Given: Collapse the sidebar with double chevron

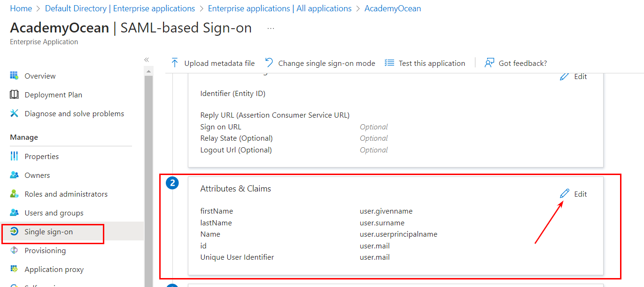Looking at the screenshot, I should tap(147, 60).
